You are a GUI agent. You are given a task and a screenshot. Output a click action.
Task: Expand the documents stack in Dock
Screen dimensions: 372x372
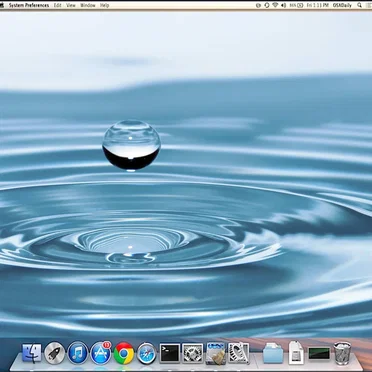pyautogui.click(x=296, y=353)
